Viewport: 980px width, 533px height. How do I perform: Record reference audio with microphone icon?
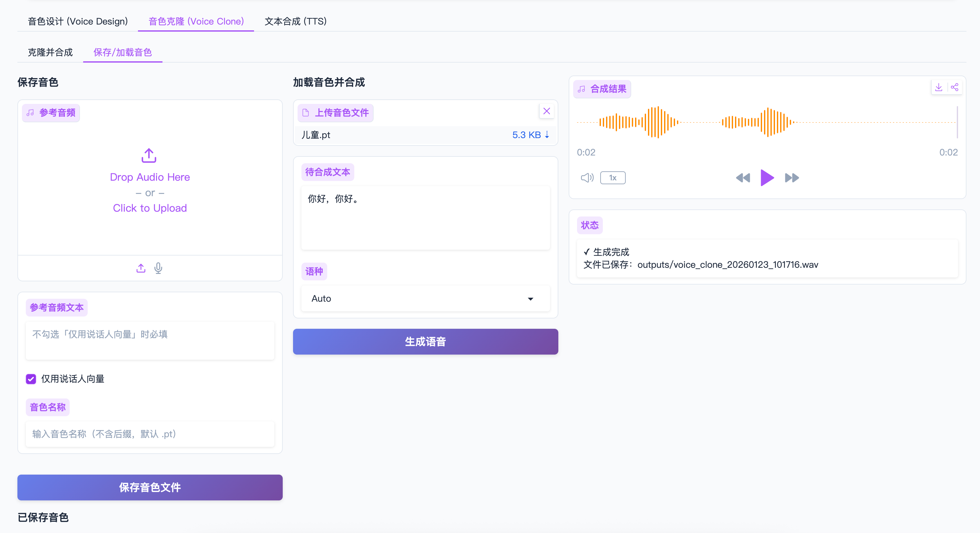pos(158,268)
